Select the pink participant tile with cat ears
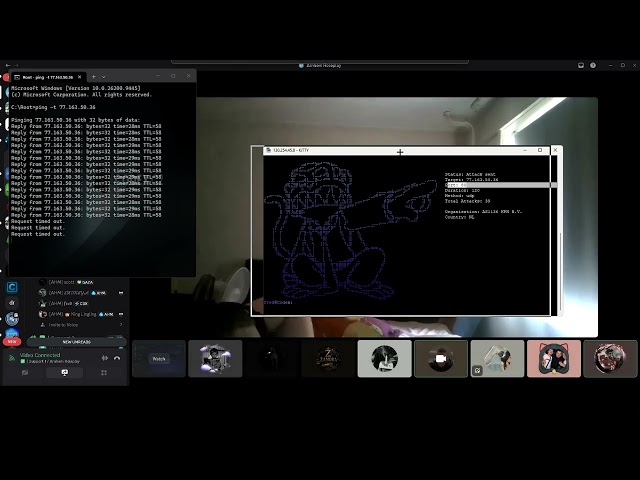The height and width of the screenshot is (480, 640). 554,359
